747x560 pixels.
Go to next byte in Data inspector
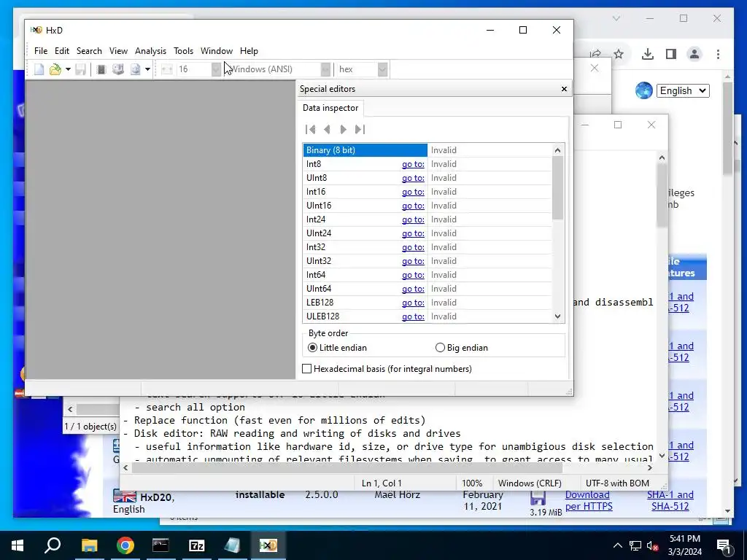pyautogui.click(x=343, y=130)
